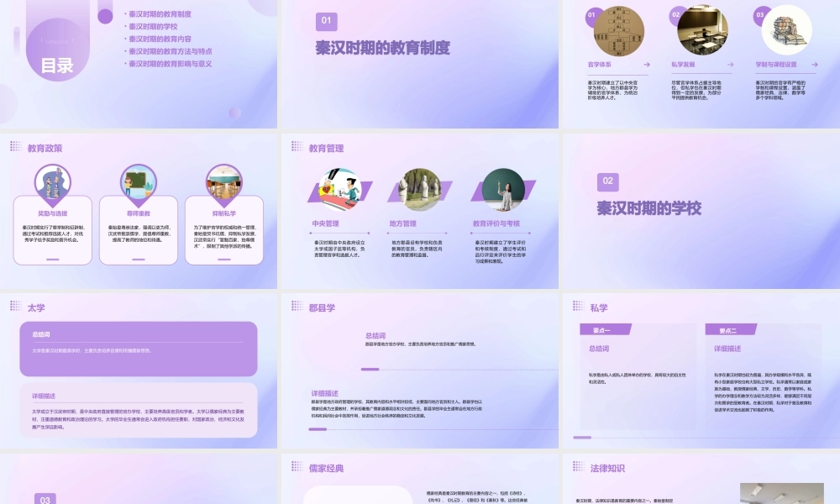The height and width of the screenshot is (504, 840).
Task: Click the 总结词 heading on the 郡县学 slide
Action: tap(375, 336)
